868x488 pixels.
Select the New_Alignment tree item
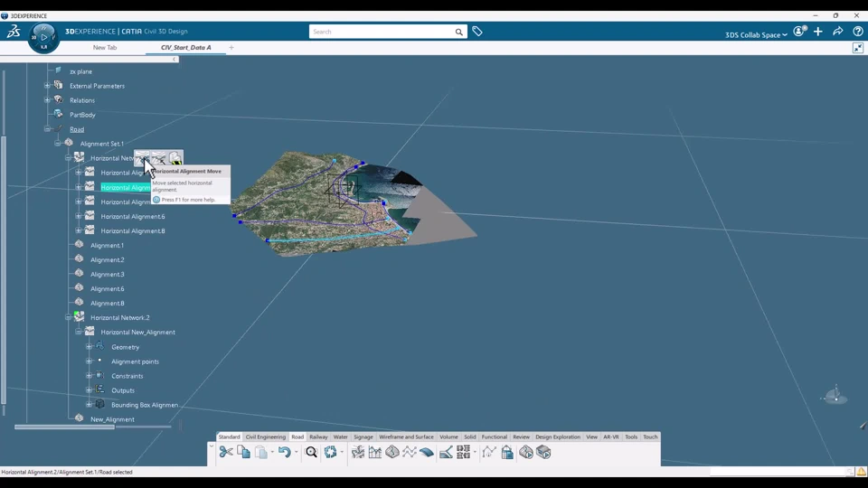tap(112, 419)
